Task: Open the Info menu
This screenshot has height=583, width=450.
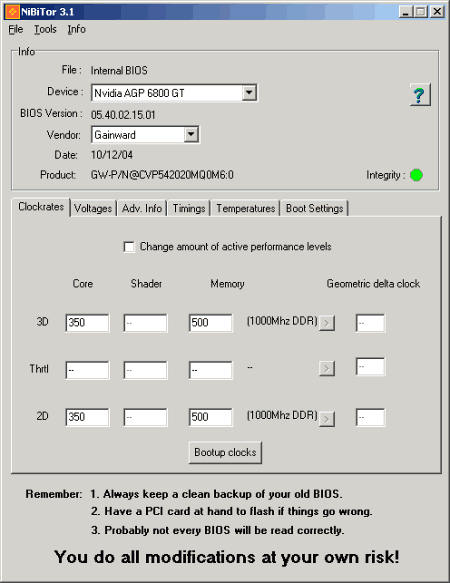Action: (76, 29)
